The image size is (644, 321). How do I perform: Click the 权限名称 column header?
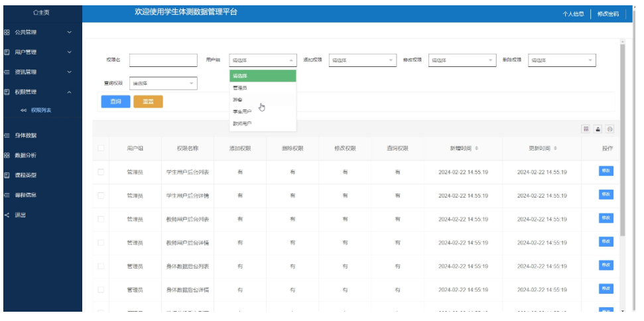188,149
